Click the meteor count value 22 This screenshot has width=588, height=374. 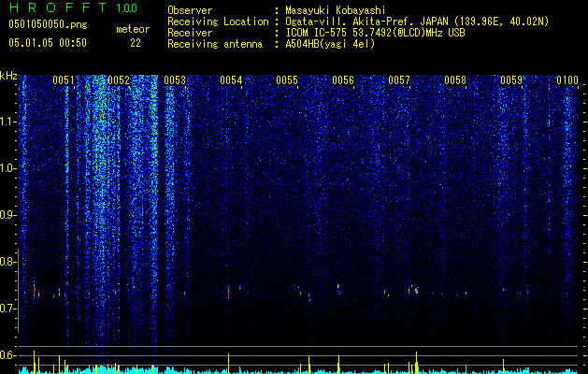pyautogui.click(x=136, y=43)
